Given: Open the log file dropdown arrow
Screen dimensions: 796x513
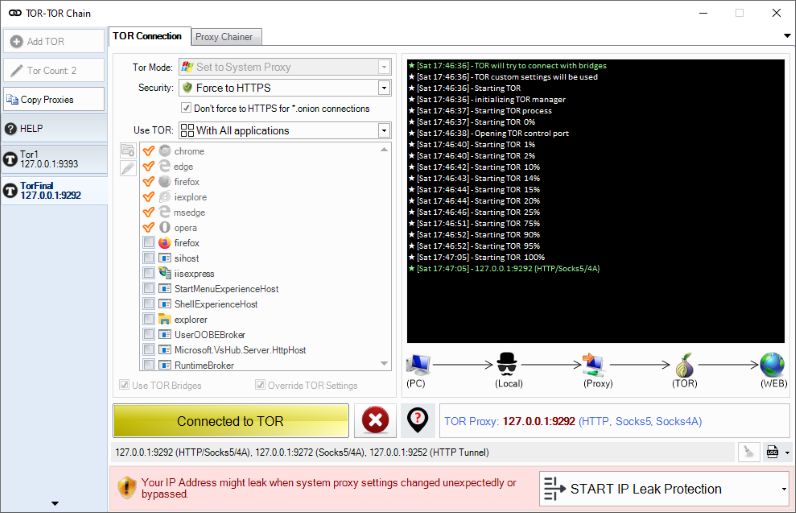Looking at the screenshot, I should 787,452.
